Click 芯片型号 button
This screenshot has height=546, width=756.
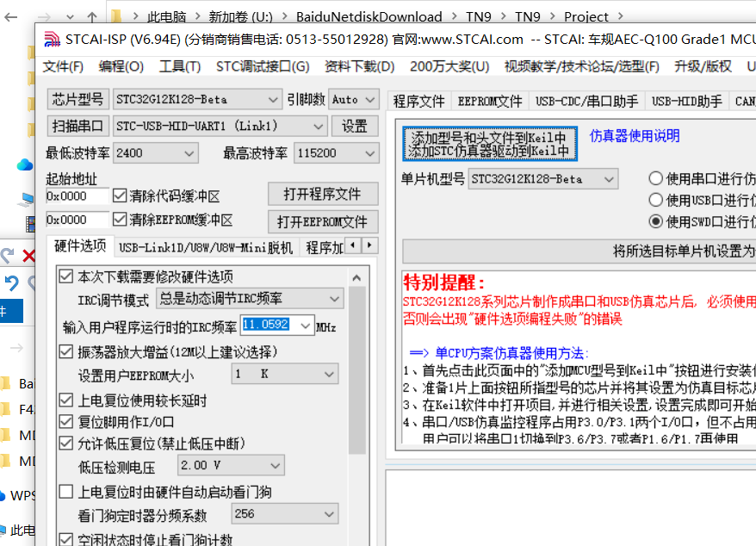pyautogui.click(x=77, y=99)
